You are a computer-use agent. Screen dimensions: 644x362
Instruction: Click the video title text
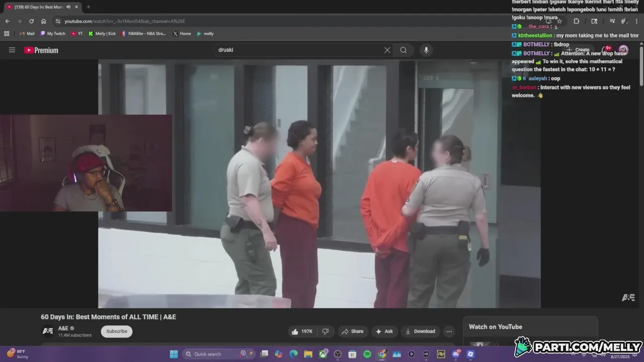[108, 317]
